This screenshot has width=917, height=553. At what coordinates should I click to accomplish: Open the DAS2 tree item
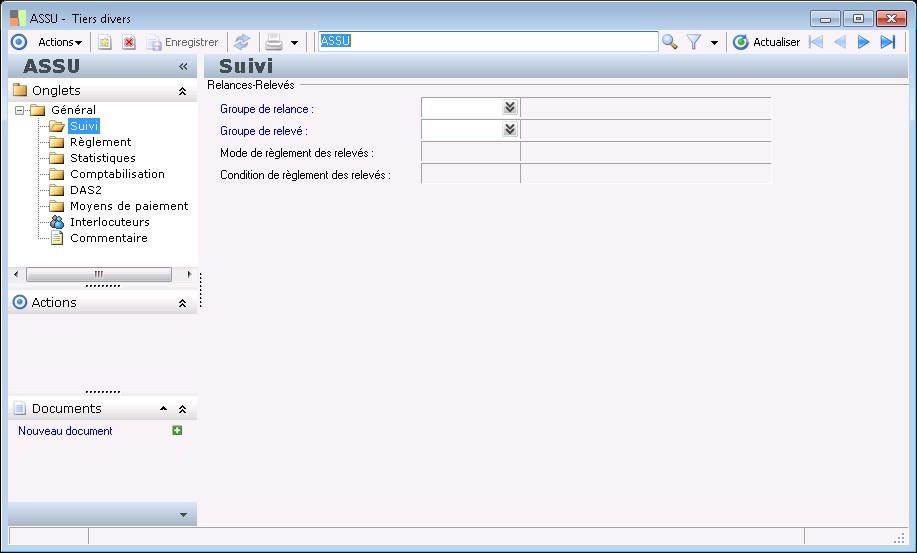coord(86,190)
